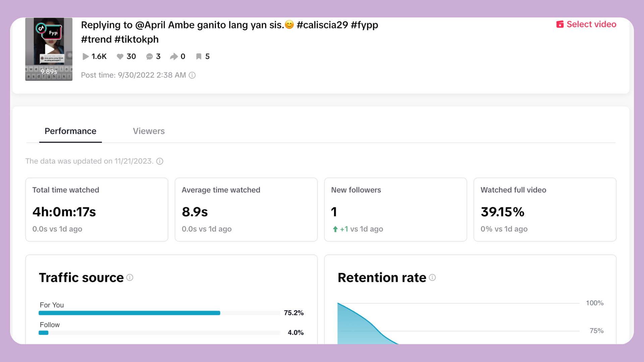Click the share arrow icon
This screenshot has width=644, height=362.
coord(174,57)
